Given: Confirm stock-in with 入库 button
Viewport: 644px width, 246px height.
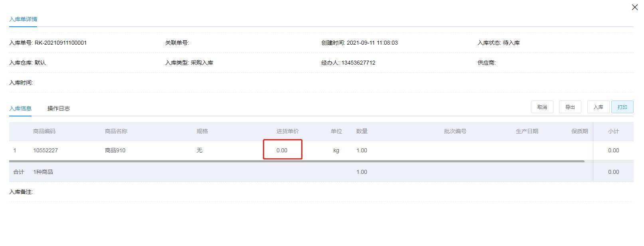Looking at the screenshot, I should 598,107.
